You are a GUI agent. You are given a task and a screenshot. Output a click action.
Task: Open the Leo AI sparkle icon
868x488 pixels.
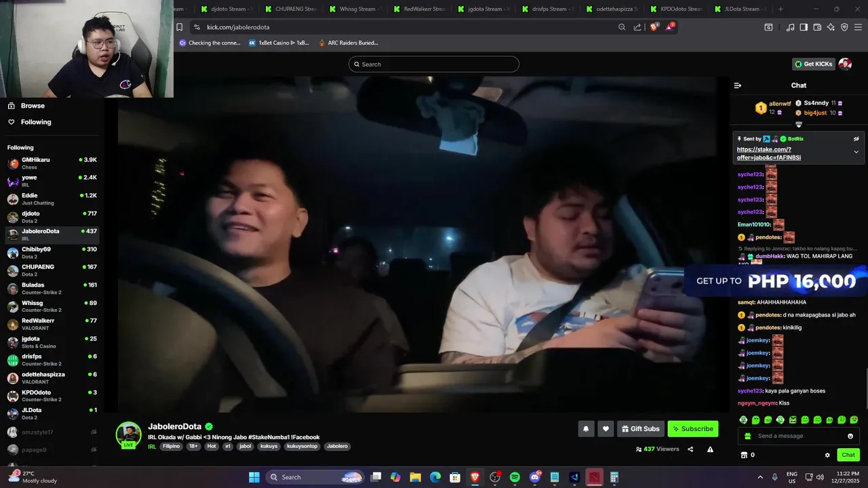[x=831, y=27]
